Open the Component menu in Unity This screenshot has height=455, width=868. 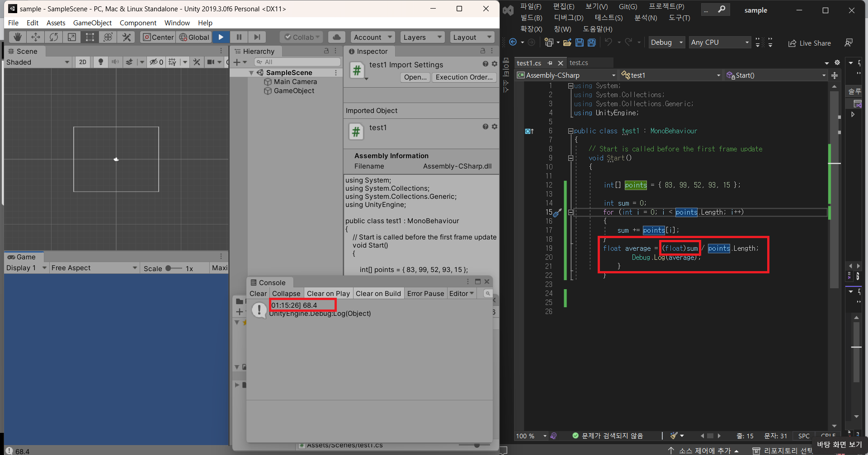tap(138, 23)
